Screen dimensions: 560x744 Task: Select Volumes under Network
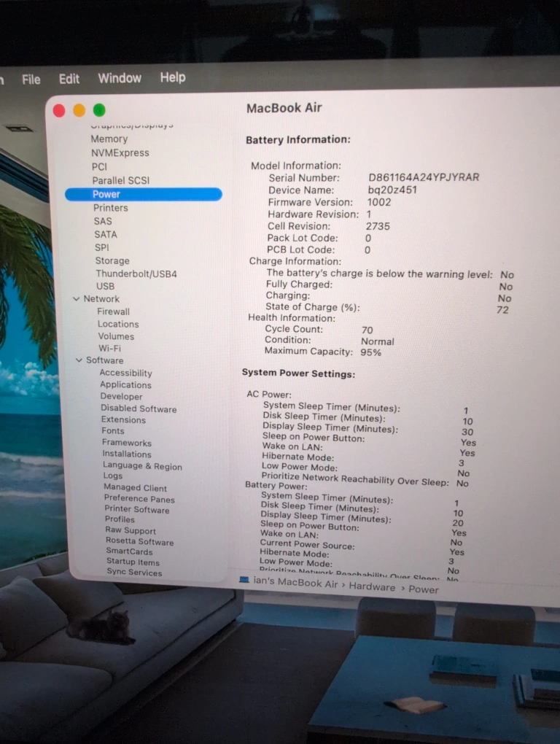tap(116, 336)
